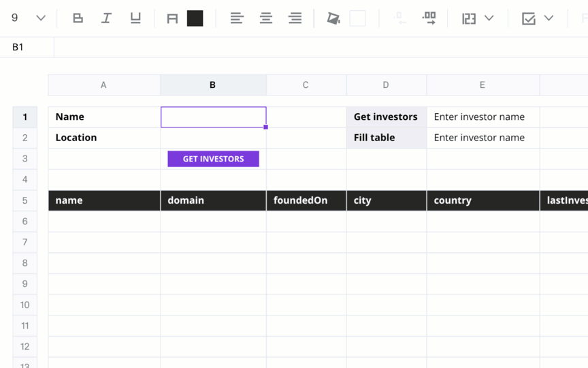
Task: Align cell text to the right
Action: pos(295,18)
